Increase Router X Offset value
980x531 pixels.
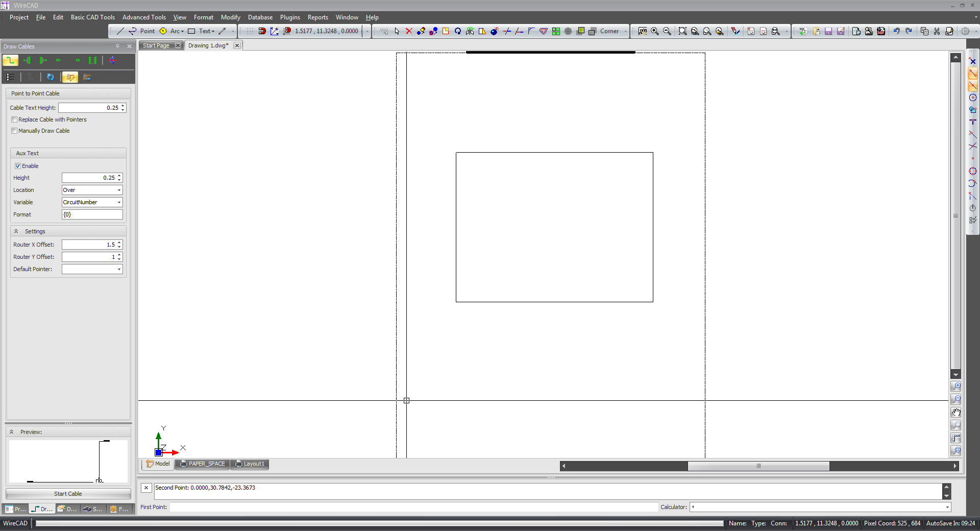[119, 243]
